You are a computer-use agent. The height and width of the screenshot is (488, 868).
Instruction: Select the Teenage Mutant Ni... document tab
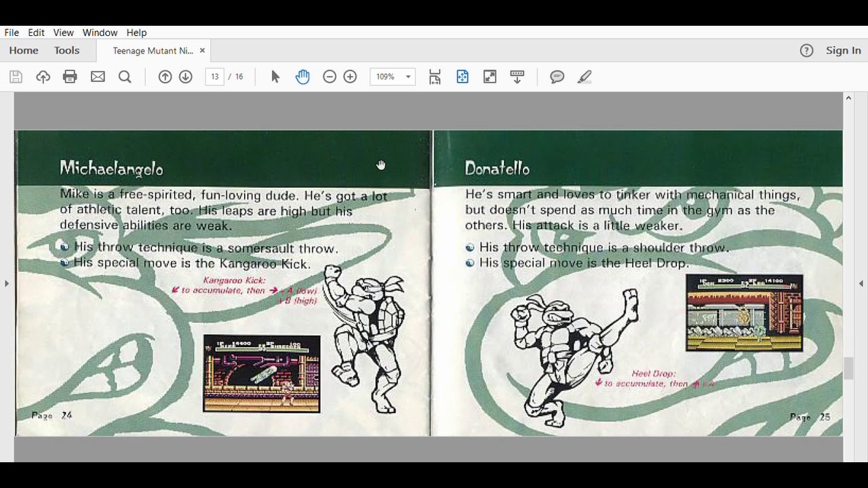pos(153,50)
